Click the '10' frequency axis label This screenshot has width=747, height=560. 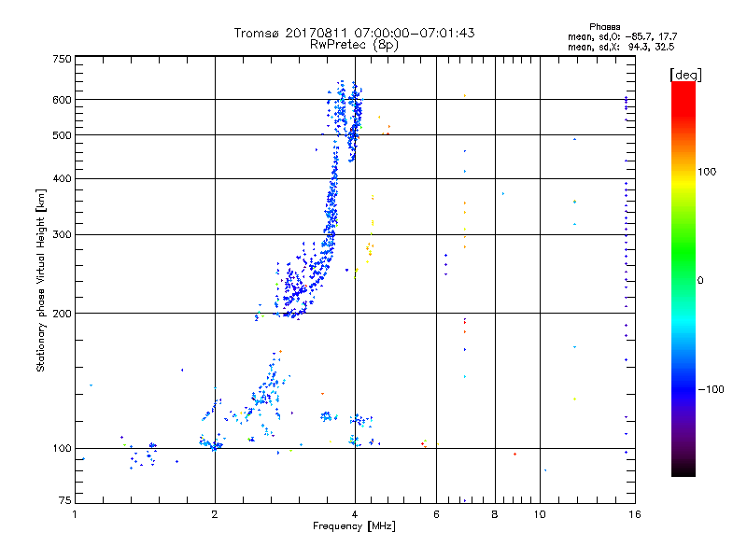pos(540,514)
